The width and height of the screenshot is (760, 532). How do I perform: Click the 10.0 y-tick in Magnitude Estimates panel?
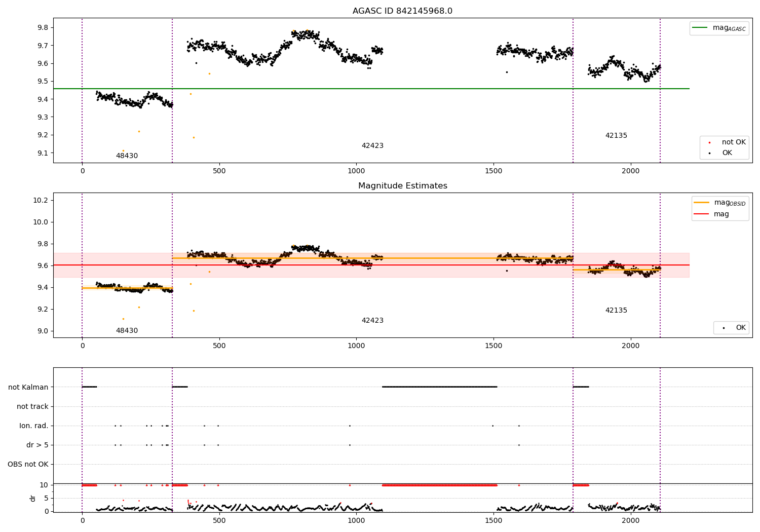pyautogui.click(x=41, y=222)
